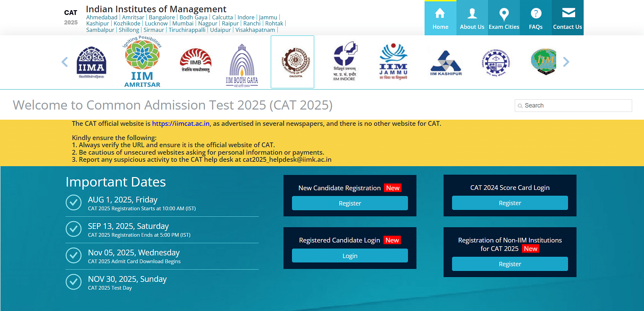This screenshot has width=644, height=311.
Task: Click the magnifier icon in search box
Action: (x=520, y=106)
